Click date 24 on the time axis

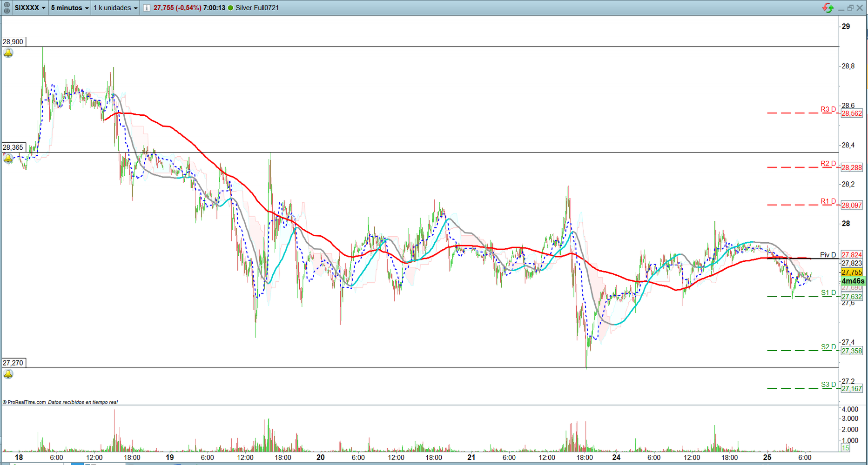pyautogui.click(x=616, y=458)
